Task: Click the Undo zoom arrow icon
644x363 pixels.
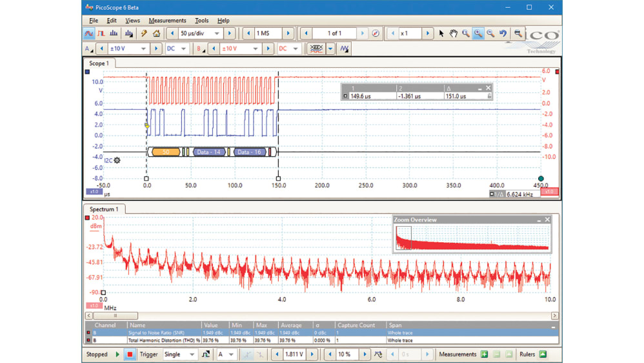Action: [x=503, y=34]
